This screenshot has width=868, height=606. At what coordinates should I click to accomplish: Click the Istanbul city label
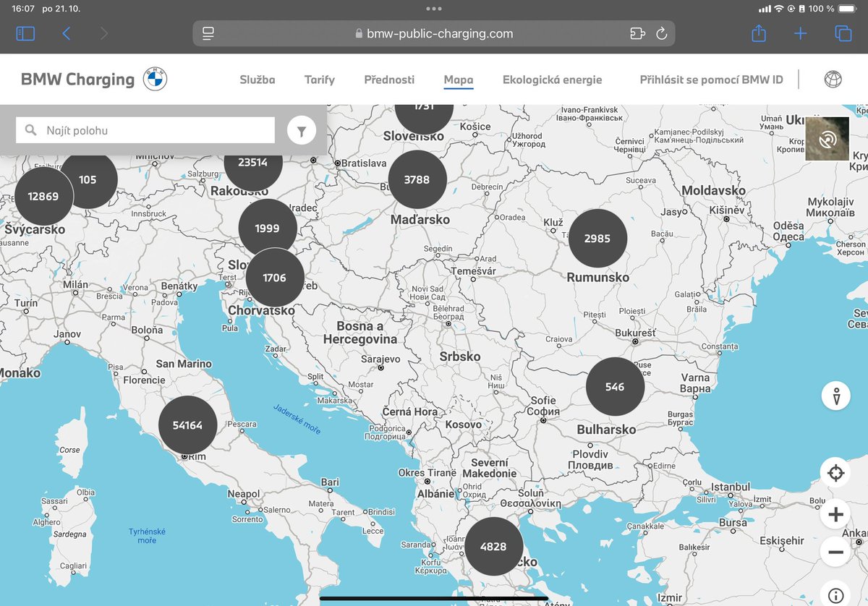pyautogui.click(x=731, y=487)
